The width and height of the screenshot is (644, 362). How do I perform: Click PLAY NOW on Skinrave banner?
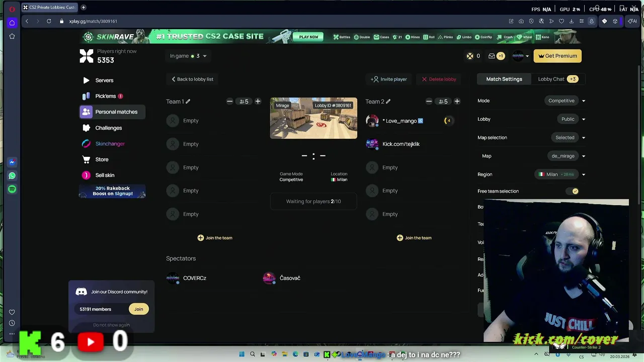pos(308,37)
